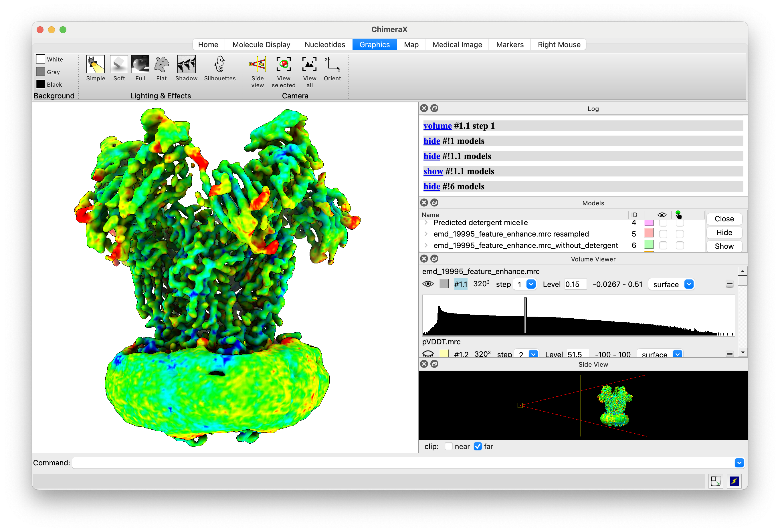Expand Predicted detergent micelle model row
Image resolution: width=780 pixels, height=532 pixels.
(426, 223)
